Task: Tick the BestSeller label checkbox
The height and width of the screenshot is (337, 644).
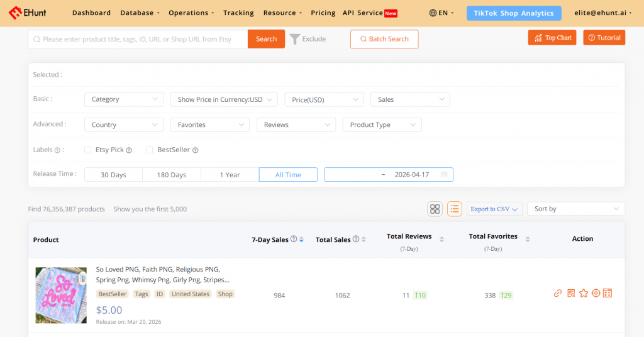Action: point(150,150)
